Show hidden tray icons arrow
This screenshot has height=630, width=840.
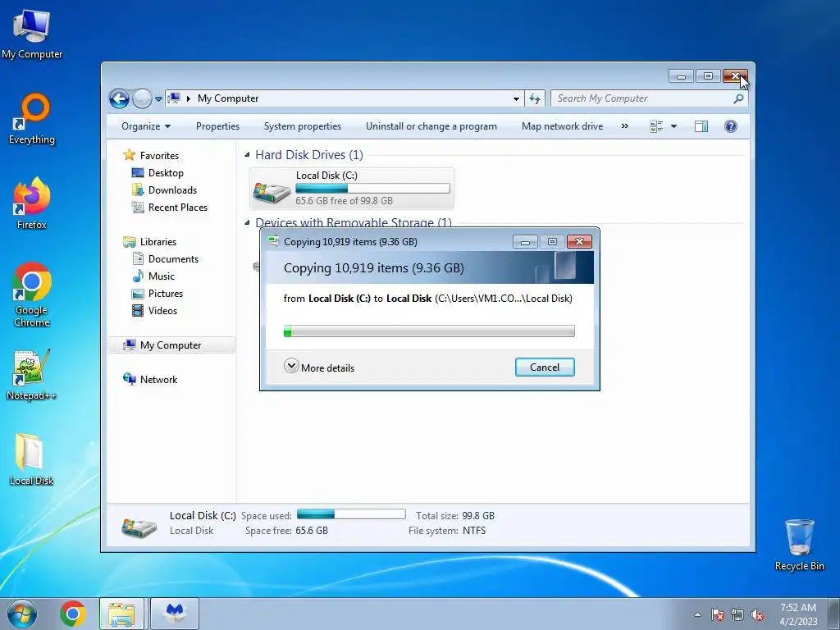697,614
